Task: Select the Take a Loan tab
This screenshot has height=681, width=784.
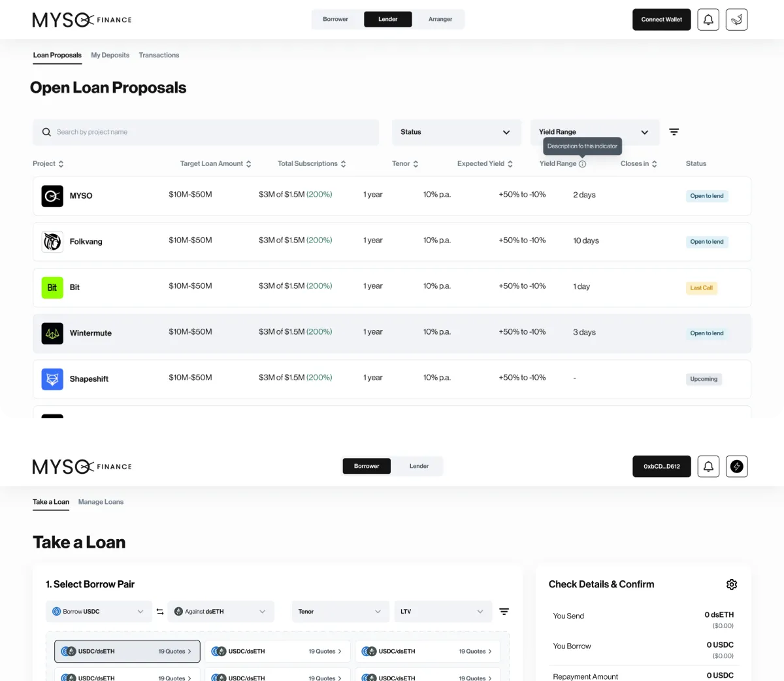Action: tap(51, 502)
